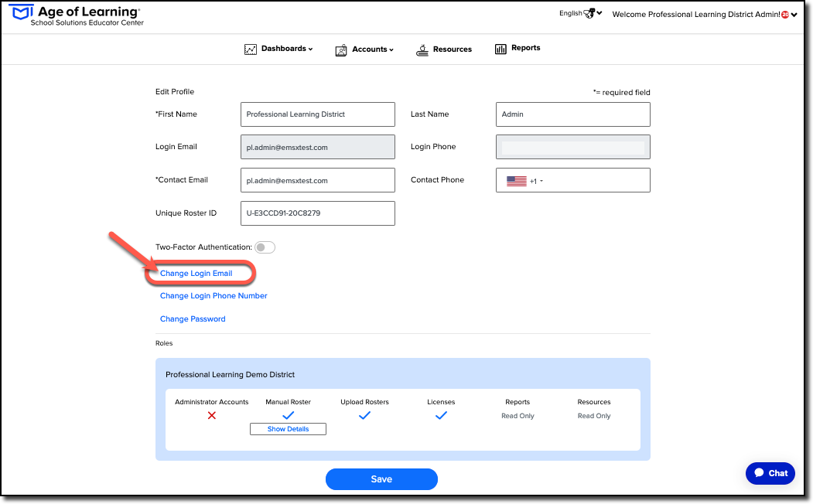This screenshot has height=504, width=813.
Task: Click 'Administrator Accounts' role label
Action: click(211, 402)
